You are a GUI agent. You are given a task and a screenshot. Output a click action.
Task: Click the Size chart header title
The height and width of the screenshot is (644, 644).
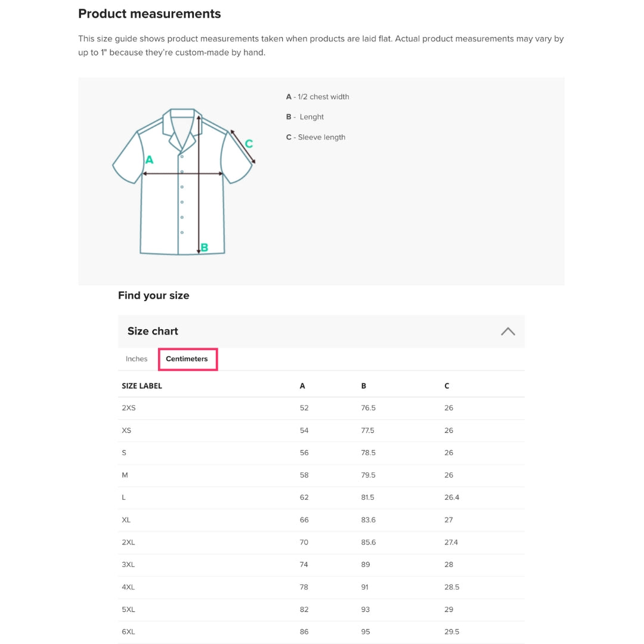click(153, 332)
